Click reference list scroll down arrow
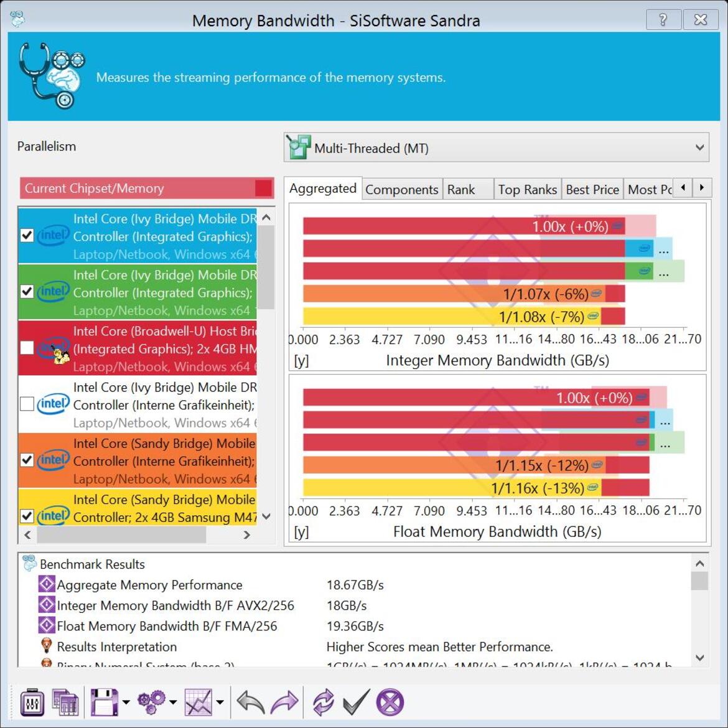This screenshot has height=728, width=728. [266, 516]
